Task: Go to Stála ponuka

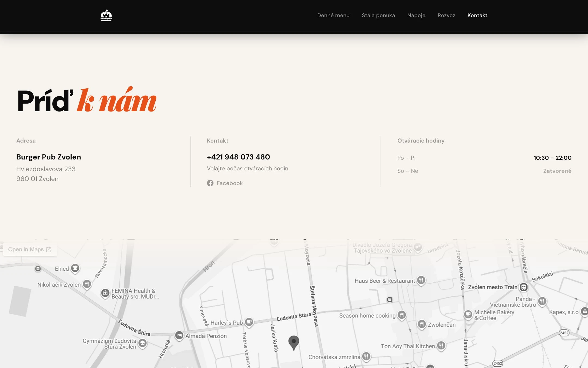Action: point(378,16)
